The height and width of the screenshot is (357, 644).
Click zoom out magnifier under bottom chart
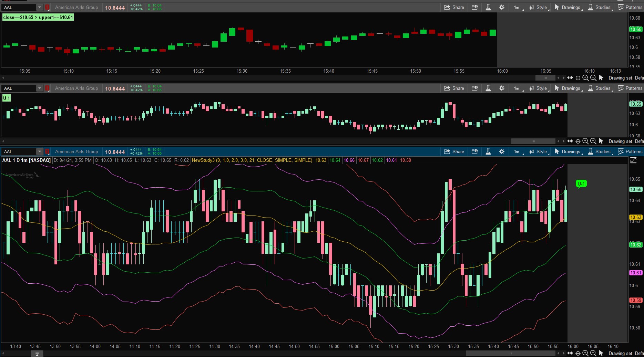pyautogui.click(x=593, y=353)
